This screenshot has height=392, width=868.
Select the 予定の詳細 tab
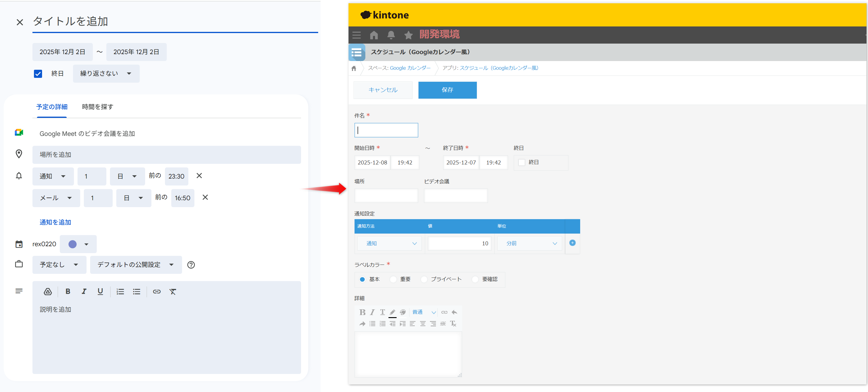pyautogui.click(x=52, y=107)
